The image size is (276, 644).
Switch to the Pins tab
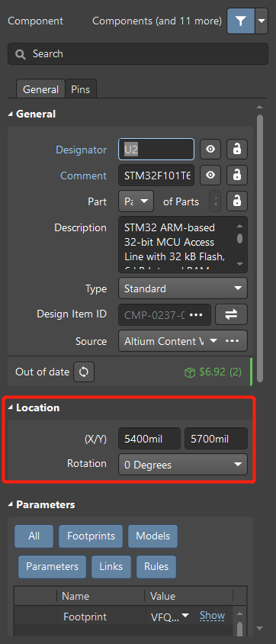pyautogui.click(x=80, y=89)
